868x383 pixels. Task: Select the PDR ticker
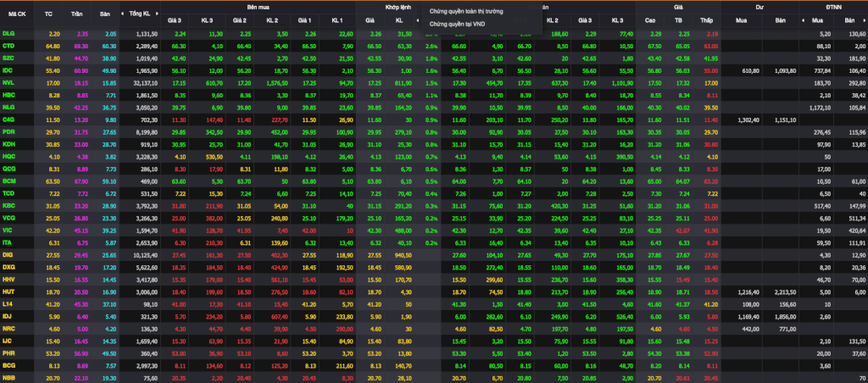(8, 131)
